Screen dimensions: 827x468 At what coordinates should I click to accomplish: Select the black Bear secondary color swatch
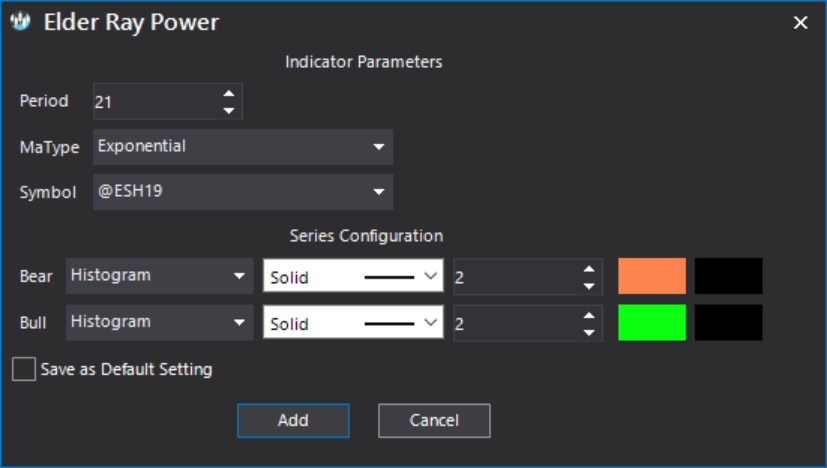point(728,276)
